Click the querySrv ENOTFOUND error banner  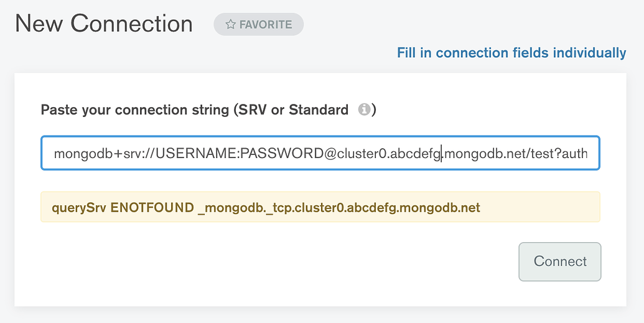point(320,207)
